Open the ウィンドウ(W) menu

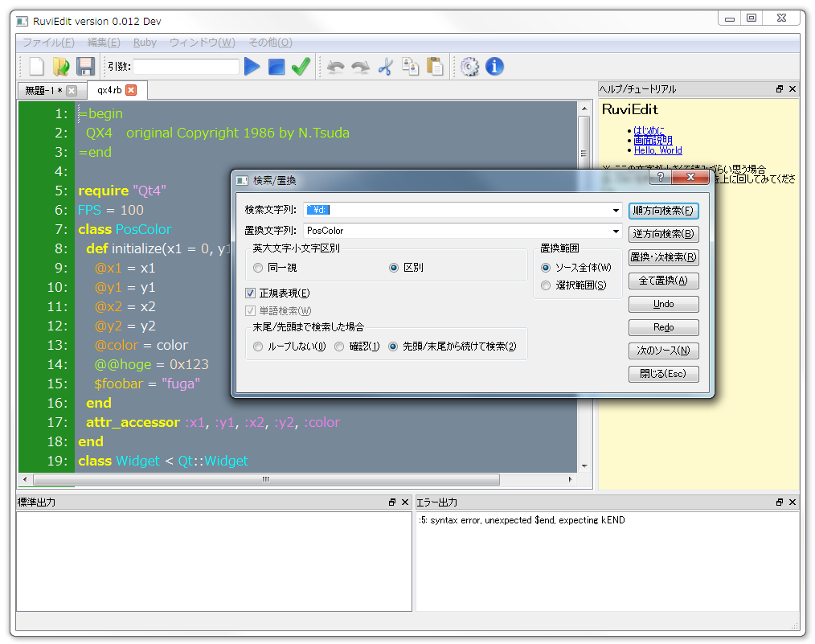[203, 42]
